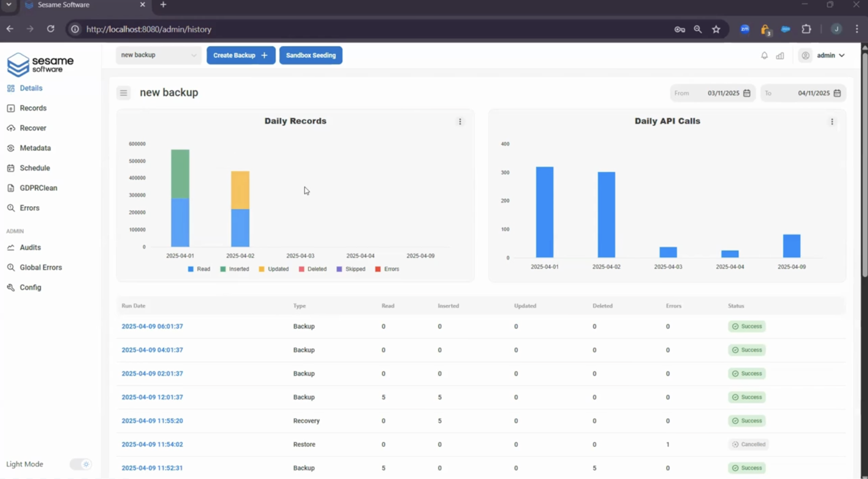This screenshot has width=868, height=479.
Task: Open the notifications bell icon
Action: coord(764,56)
